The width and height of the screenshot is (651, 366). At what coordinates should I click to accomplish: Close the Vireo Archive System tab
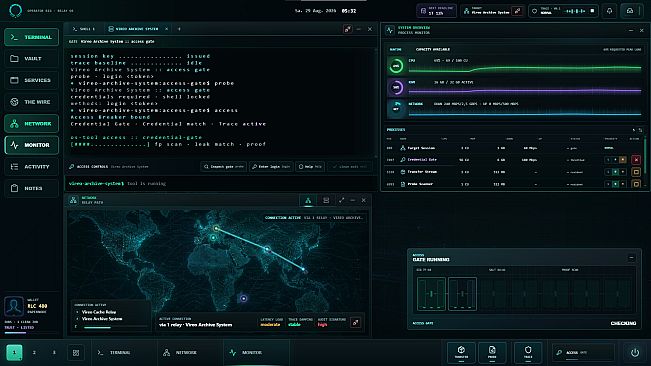[x=166, y=29]
